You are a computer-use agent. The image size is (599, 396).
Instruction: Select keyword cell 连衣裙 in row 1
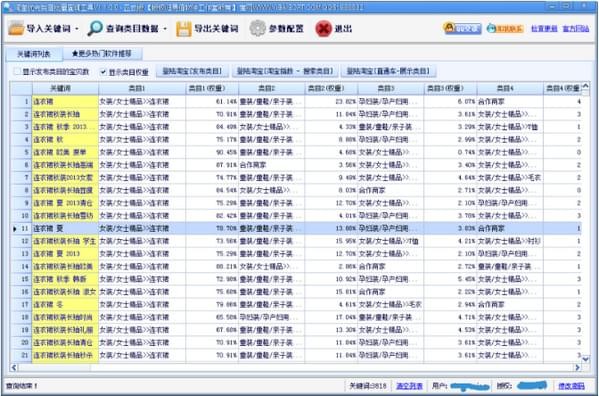tap(65, 101)
